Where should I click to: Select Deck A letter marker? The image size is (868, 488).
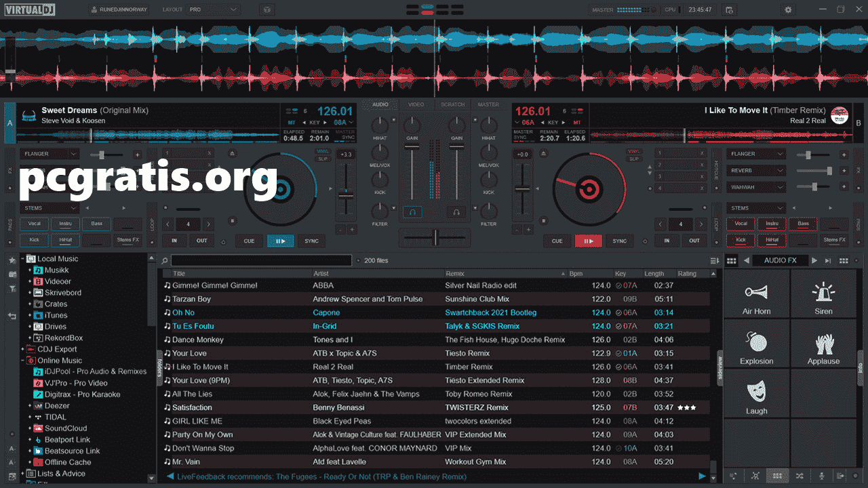click(9, 124)
